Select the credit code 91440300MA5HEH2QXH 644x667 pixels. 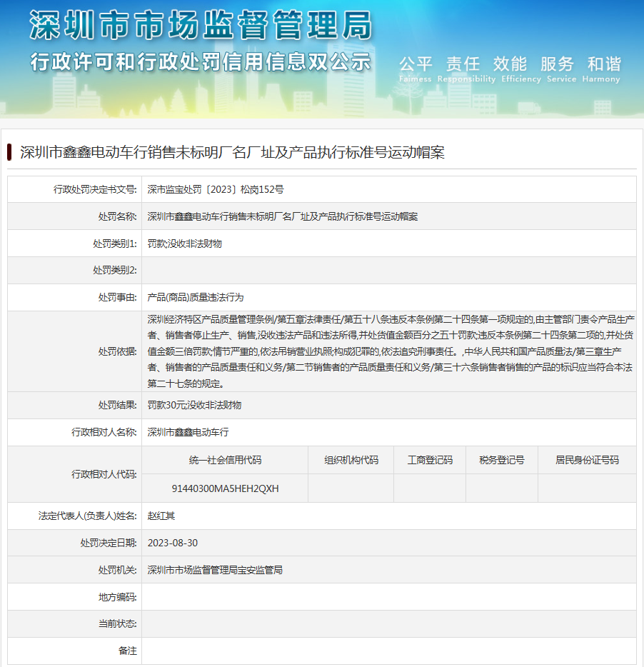coord(225,488)
